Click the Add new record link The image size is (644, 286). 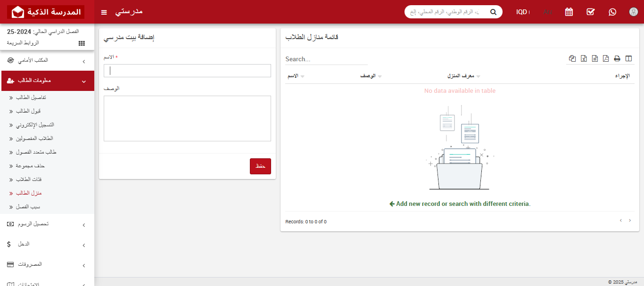pos(460,204)
